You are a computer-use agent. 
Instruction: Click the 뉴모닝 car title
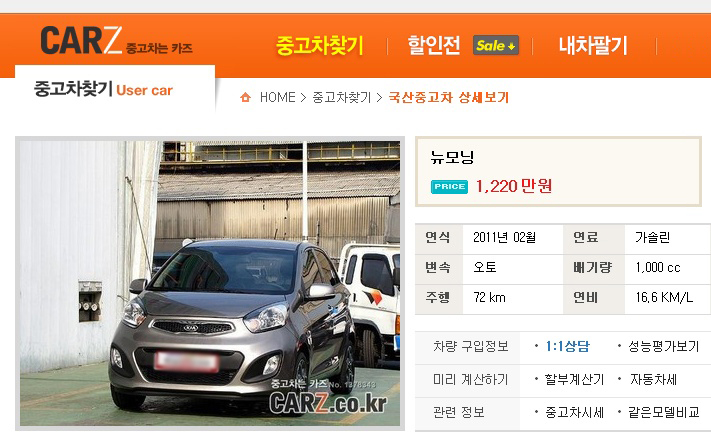(x=452, y=157)
